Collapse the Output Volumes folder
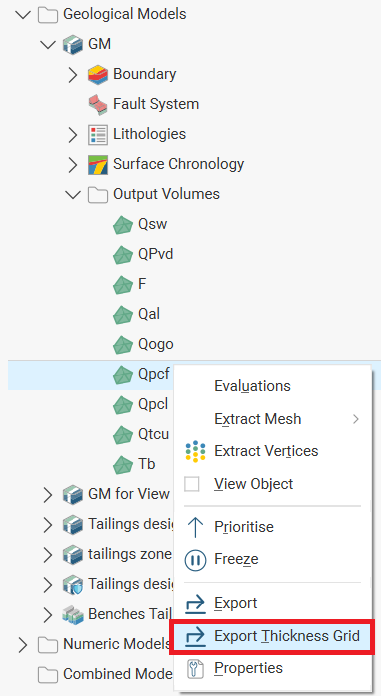This screenshot has height=696, width=383. 73,194
